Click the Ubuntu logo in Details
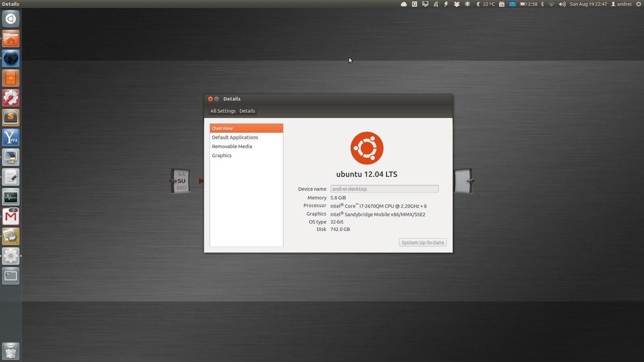Viewport: 644px width, 362px height. click(367, 148)
